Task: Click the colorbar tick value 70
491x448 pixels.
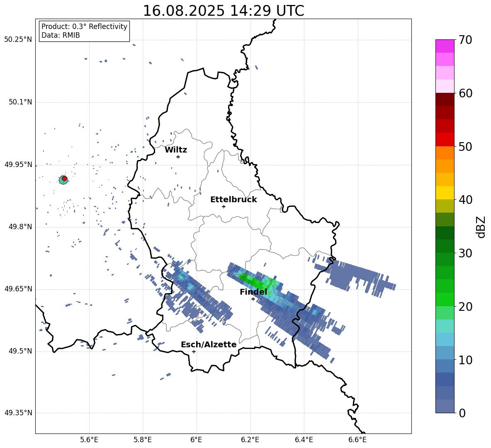Action: click(x=465, y=40)
